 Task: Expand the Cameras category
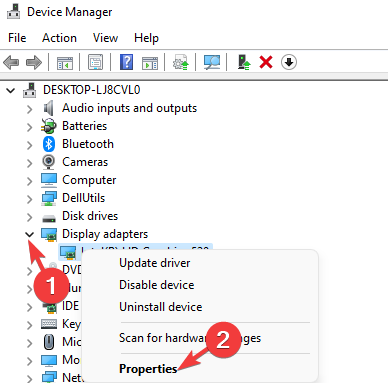click(30, 163)
